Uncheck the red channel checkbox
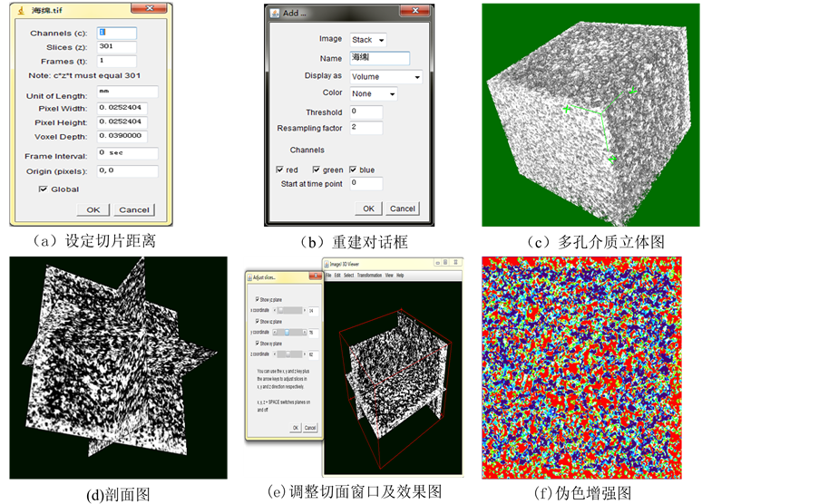 (x=280, y=170)
